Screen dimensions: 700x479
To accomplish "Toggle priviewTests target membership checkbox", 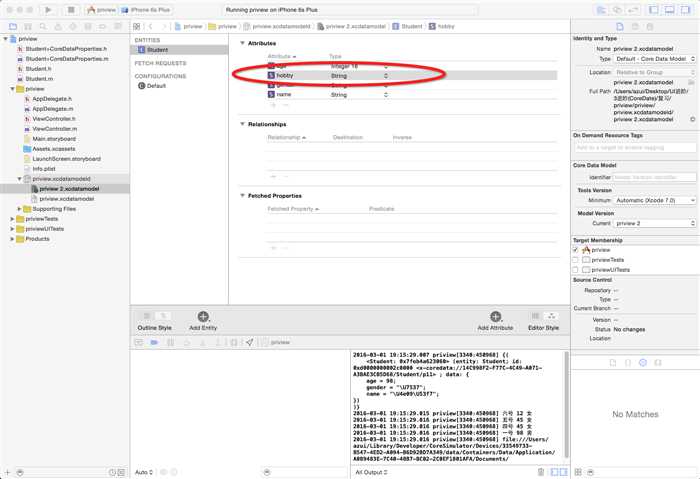I will pos(575,260).
